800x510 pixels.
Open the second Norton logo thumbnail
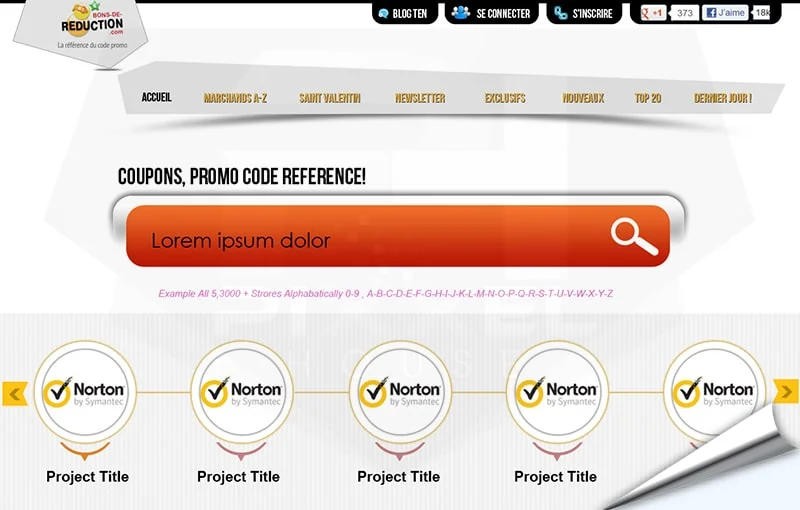242,392
